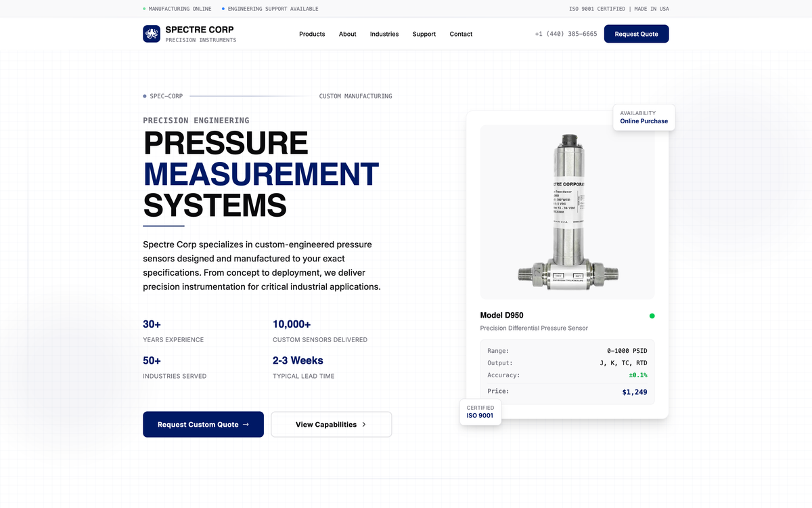Open the Contact page link
The image size is (812, 508).
coord(461,34)
